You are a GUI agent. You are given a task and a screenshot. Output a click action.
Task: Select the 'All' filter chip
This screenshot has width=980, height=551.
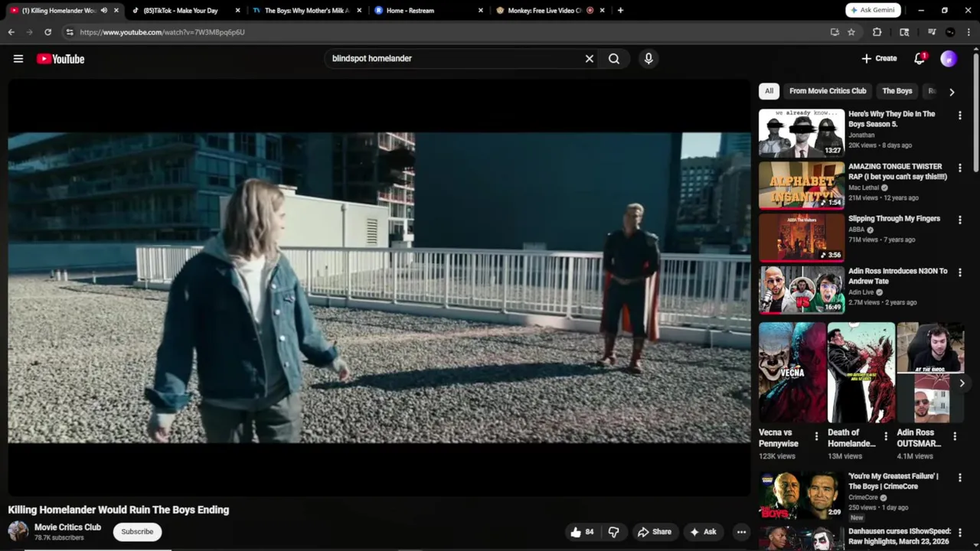point(769,91)
